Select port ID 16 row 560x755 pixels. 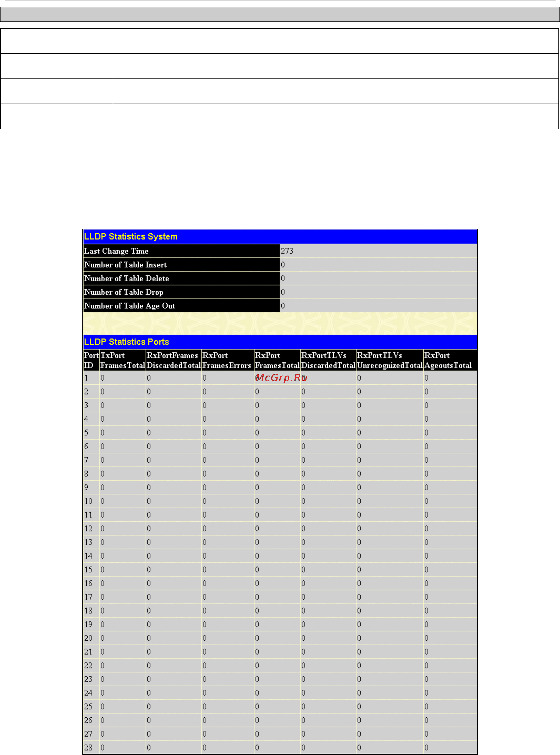280,583
